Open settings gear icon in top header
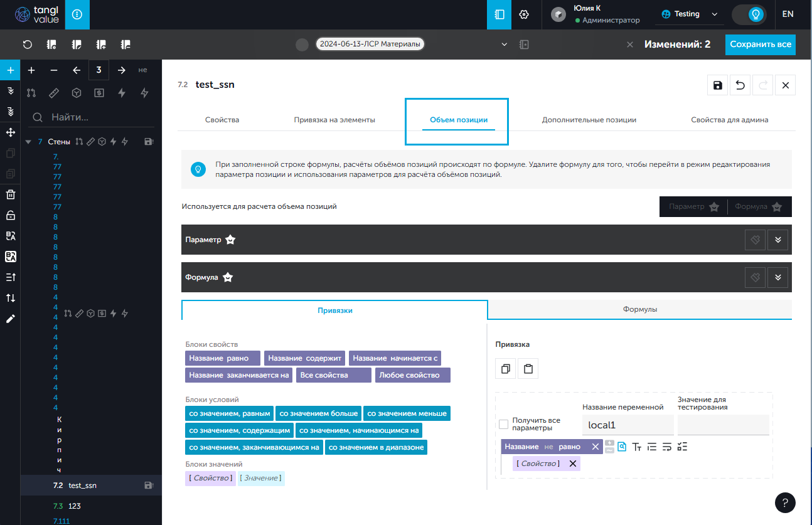 pos(524,14)
